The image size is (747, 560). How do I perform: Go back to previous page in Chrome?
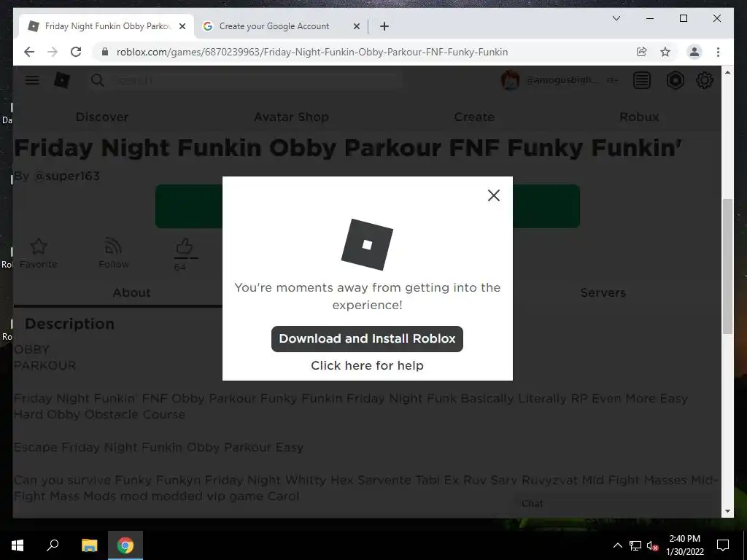click(x=29, y=52)
